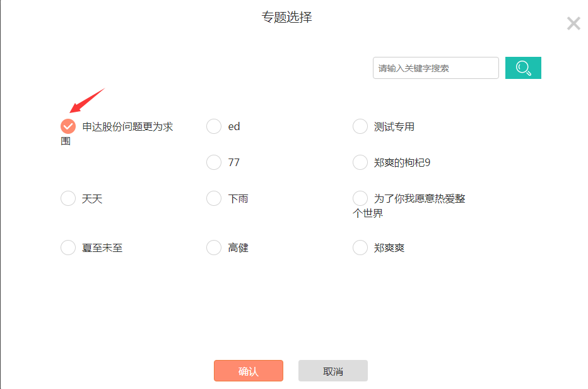
Task: Pick the 天天 topic option
Action: point(68,198)
